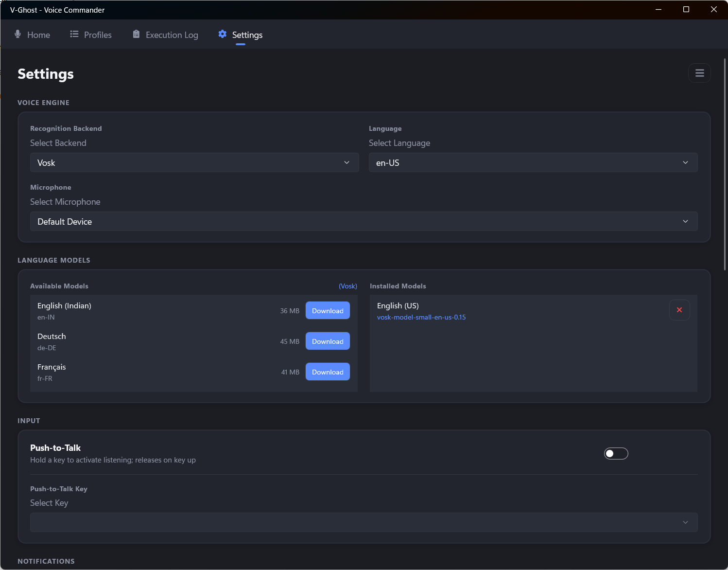The height and width of the screenshot is (570, 728).
Task: Enable the Push-to-Talk toggle
Action: 616,454
